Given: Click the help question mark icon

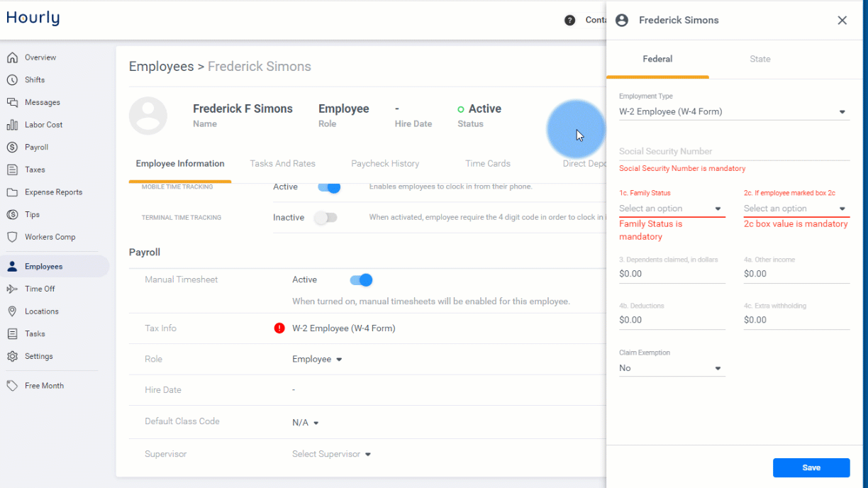Looking at the screenshot, I should click(x=569, y=20).
